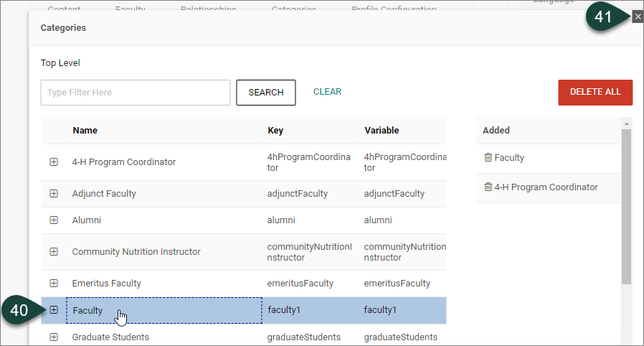
Task: Expand the Alumni category
Action: [54, 220]
